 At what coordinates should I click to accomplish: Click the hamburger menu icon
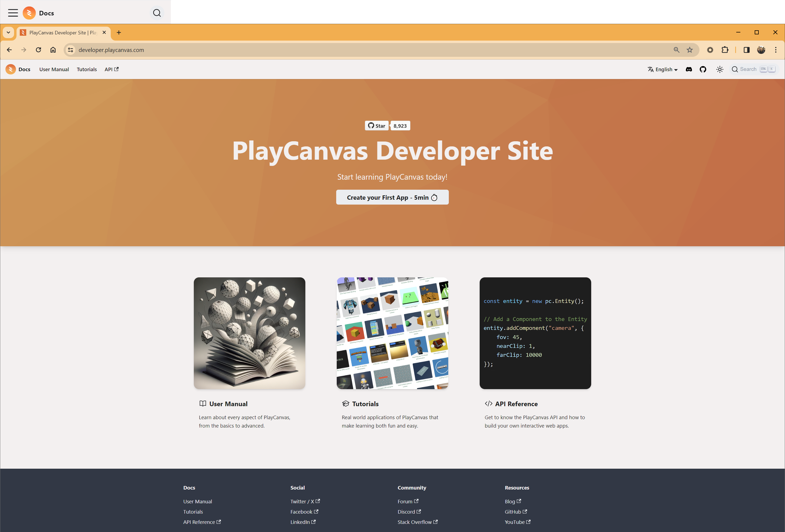(13, 12)
